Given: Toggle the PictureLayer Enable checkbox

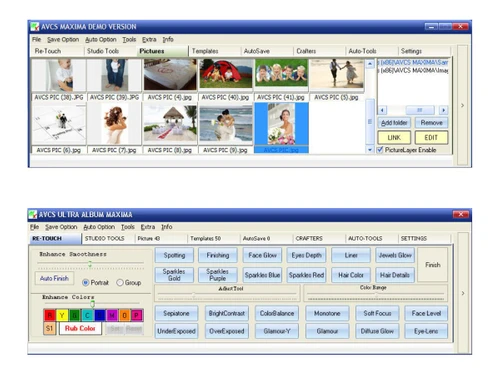Looking at the screenshot, I should click(x=380, y=150).
